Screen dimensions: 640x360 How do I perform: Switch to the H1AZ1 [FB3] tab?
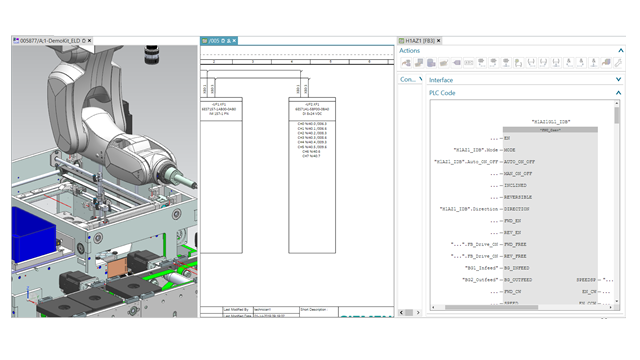[x=420, y=41]
